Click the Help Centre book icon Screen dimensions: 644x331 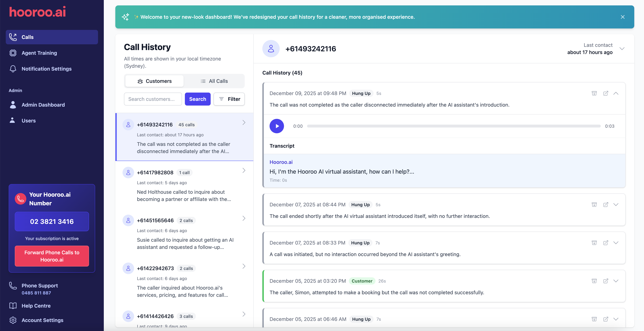click(x=13, y=306)
